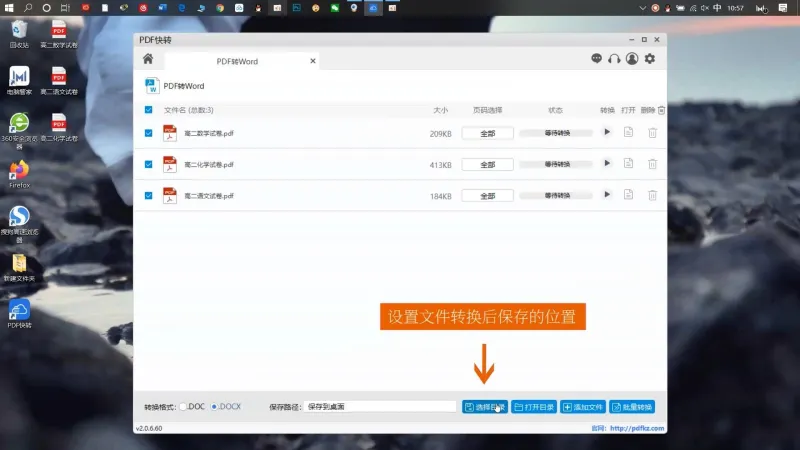The image size is (800, 450).
Task: Click the 添加文件 button
Action: click(583, 407)
